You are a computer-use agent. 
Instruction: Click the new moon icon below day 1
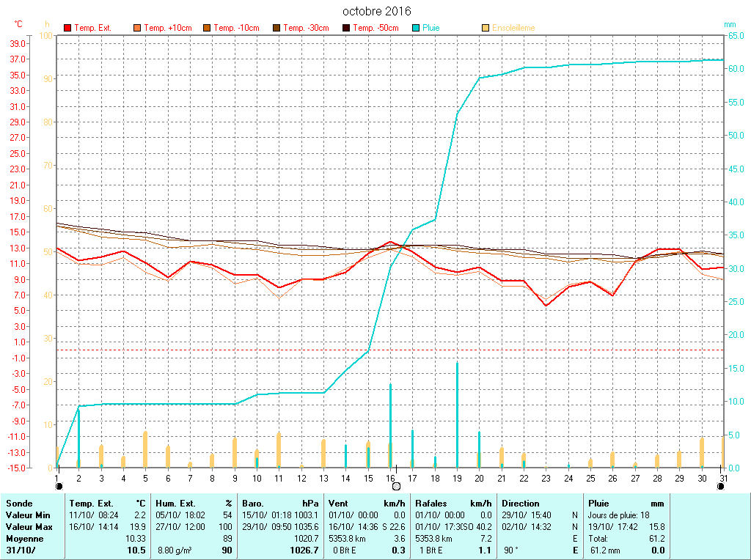click(x=59, y=486)
